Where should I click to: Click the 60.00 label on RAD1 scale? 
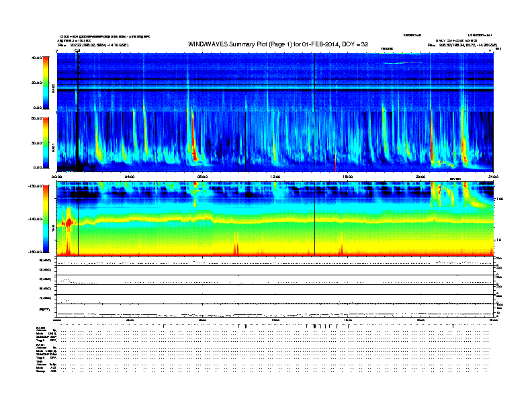pyautogui.click(x=36, y=118)
